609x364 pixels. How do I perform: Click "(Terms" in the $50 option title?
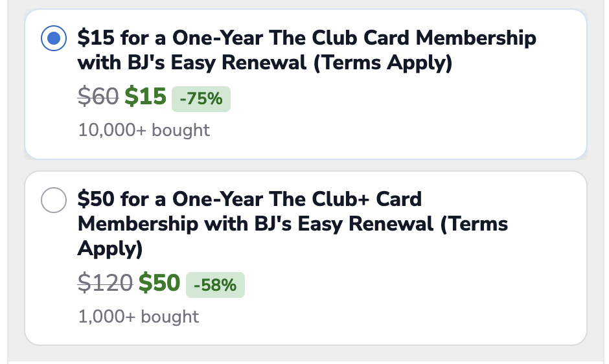coord(474,224)
